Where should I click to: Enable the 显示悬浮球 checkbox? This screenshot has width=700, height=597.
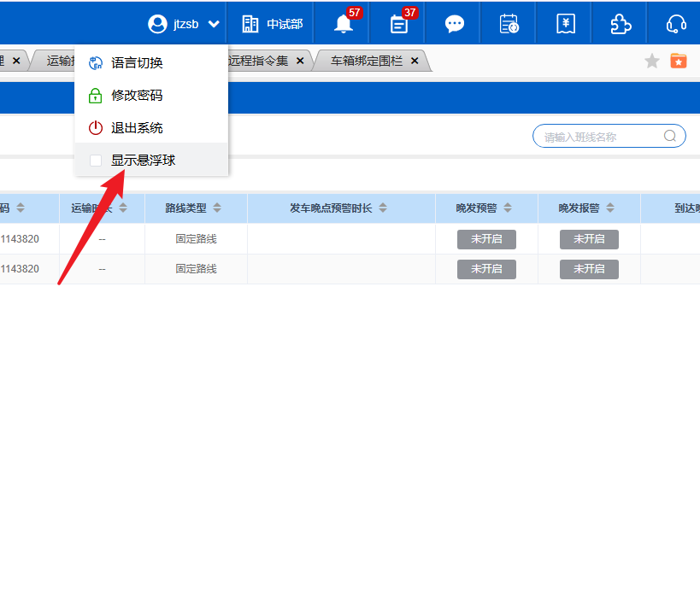pos(96,161)
